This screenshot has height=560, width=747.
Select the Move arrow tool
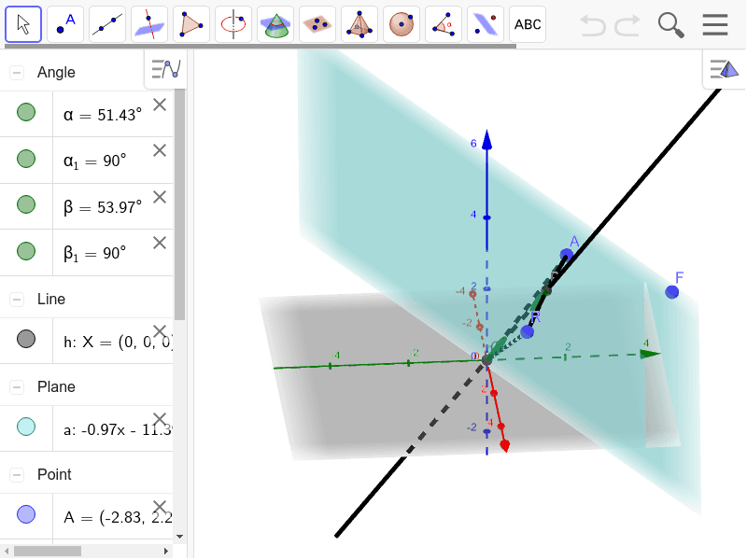click(x=23, y=24)
